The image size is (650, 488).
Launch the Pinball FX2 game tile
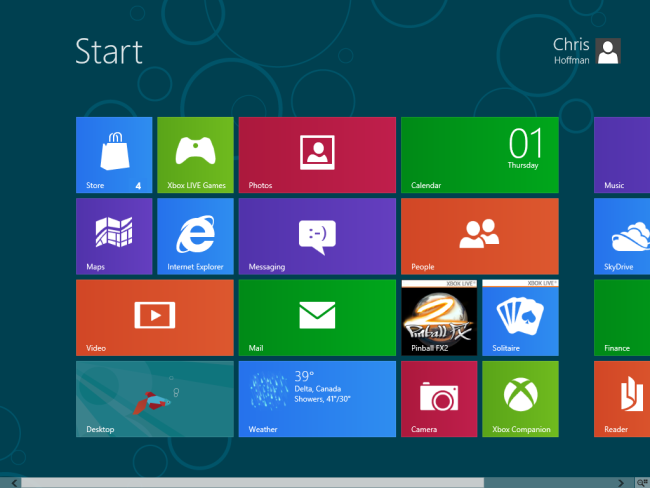(439, 317)
